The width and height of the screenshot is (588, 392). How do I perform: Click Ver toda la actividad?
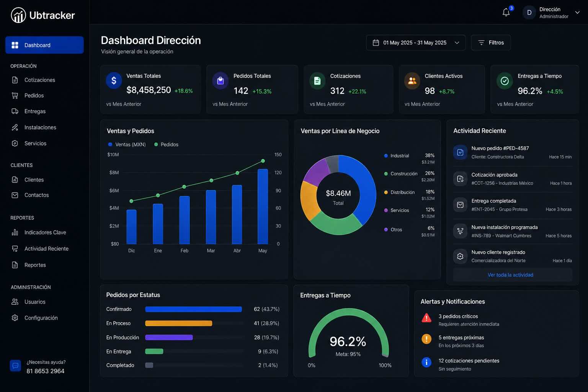coord(510,275)
